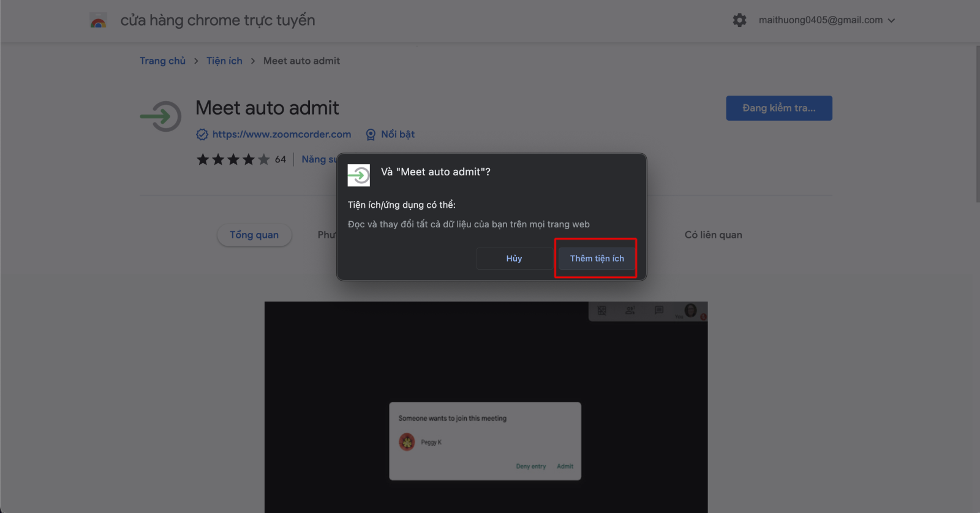Click the preview screenshot of the meeting
The width and height of the screenshot is (980, 513).
pyautogui.click(x=486, y=407)
